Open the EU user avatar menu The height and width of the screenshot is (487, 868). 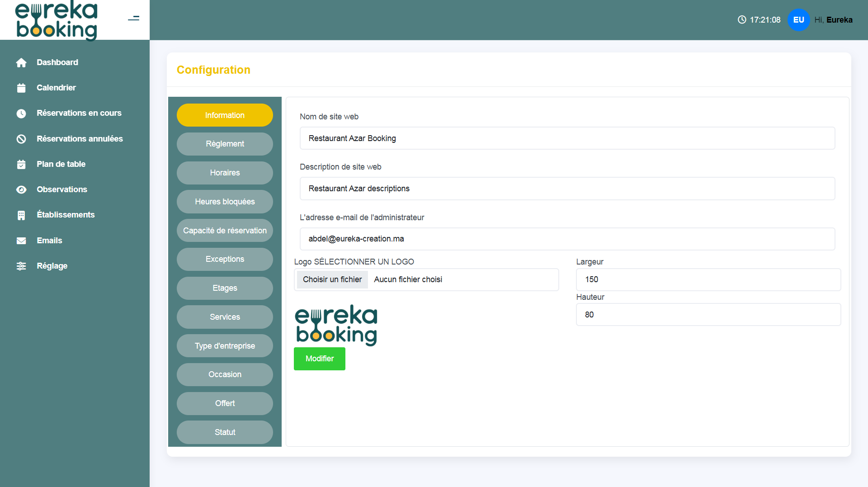click(x=798, y=20)
